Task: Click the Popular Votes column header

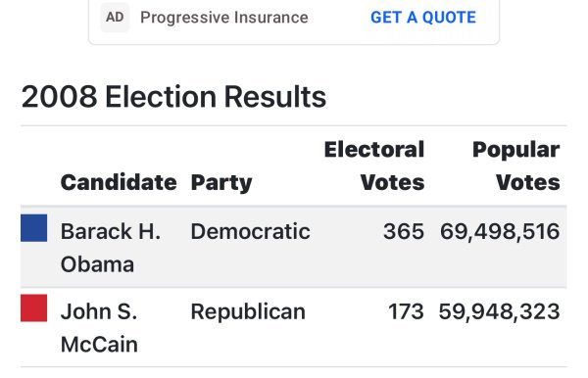Action: pyautogui.click(x=516, y=165)
